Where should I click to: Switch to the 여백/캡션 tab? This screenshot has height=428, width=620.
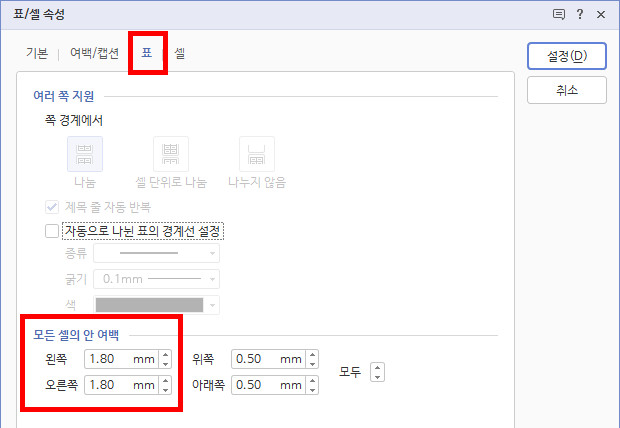(95, 53)
